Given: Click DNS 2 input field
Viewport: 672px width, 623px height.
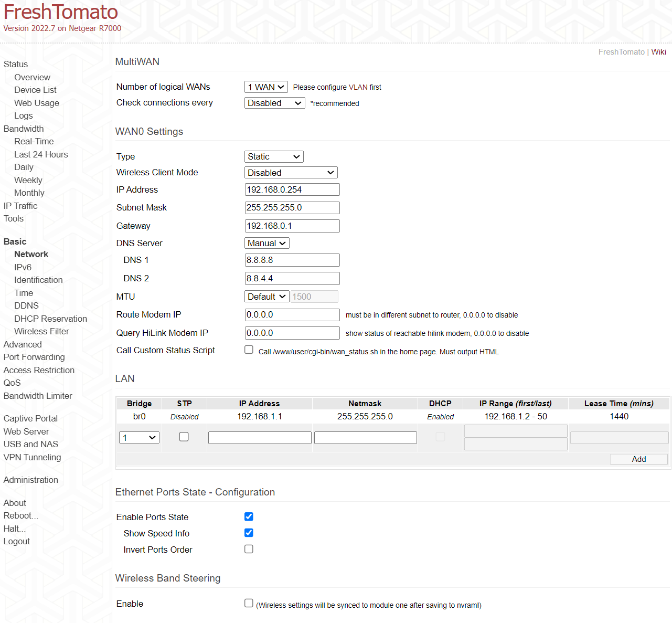Looking at the screenshot, I should point(292,278).
